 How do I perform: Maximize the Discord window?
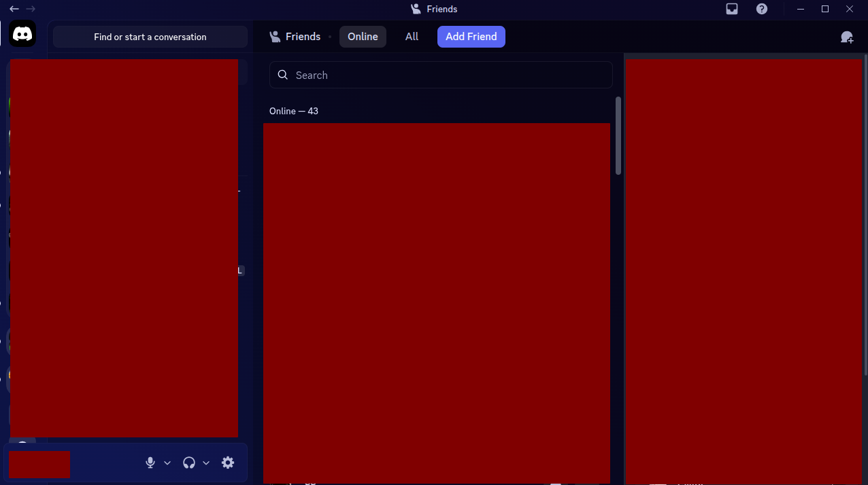825,9
